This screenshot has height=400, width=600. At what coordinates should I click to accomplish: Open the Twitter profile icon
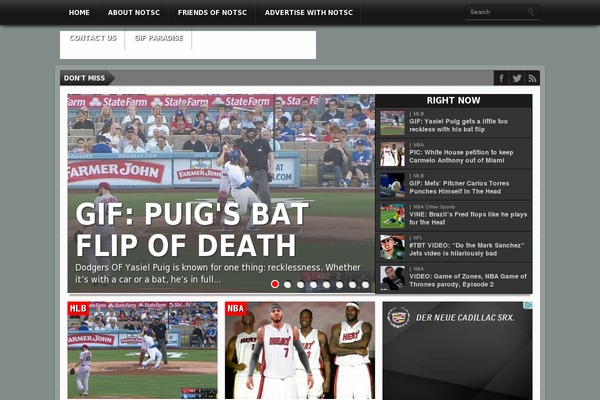click(517, 78)
